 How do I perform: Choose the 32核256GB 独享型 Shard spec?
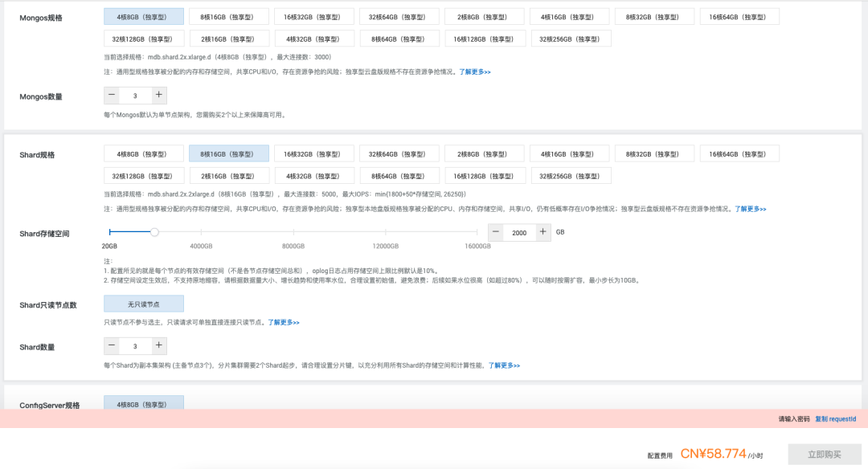tap(571, 175)
